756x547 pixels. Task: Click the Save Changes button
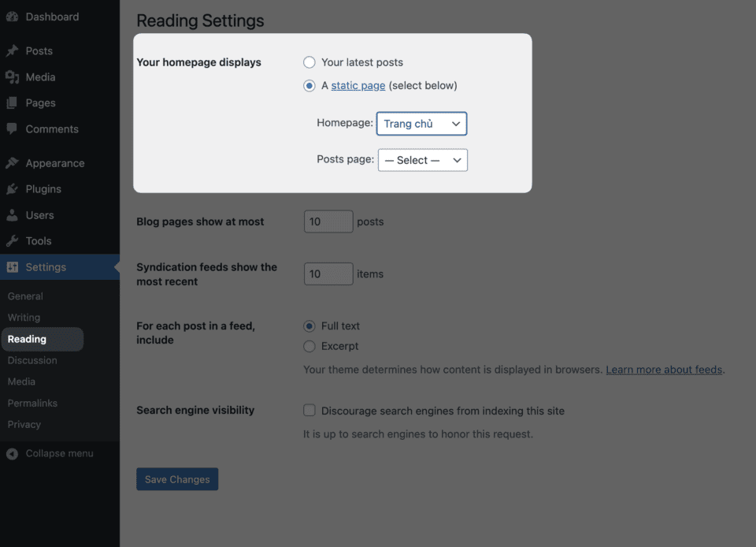pos(177,479)
